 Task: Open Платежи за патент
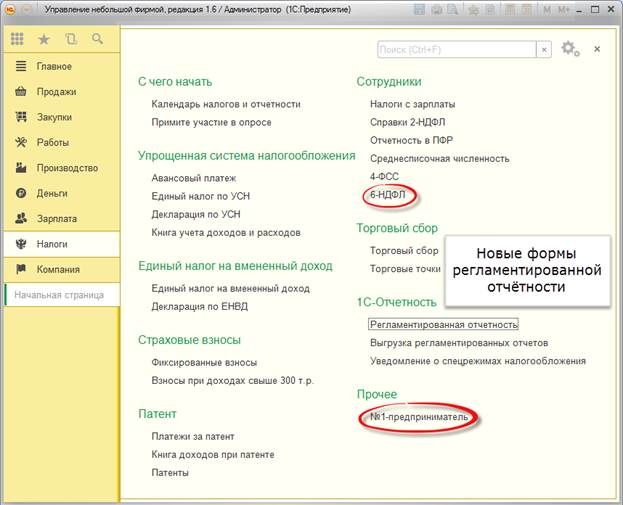pyautogui.click(x=193, y=437)
